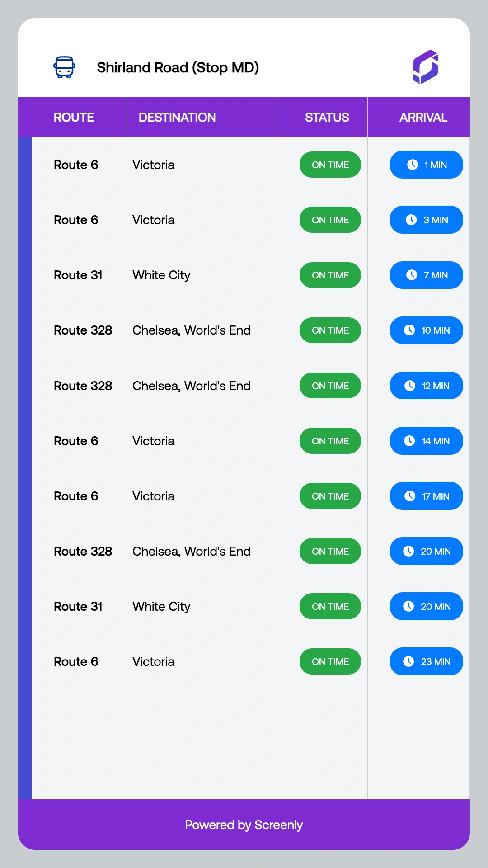Click the ON TIME badge for Route 31, 7 min

(x=330, y=275)
